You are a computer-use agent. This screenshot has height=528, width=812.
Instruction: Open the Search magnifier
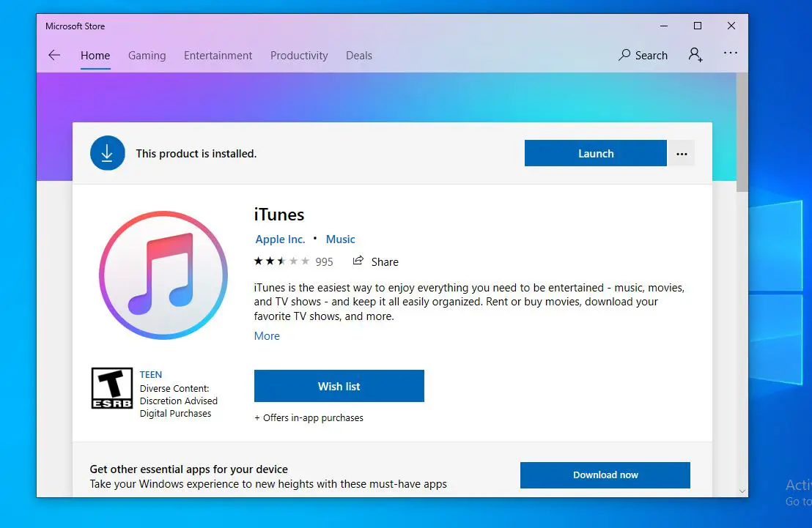pyautogui.click(x=624, y=55)
